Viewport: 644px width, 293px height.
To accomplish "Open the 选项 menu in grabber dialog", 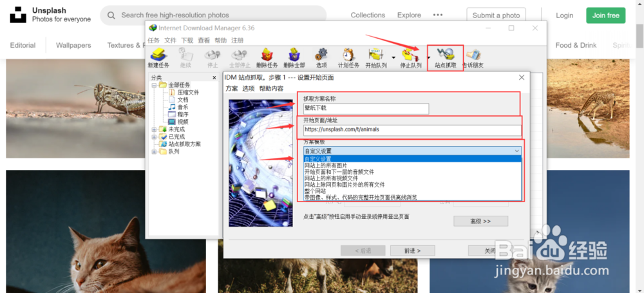I will (249, 88).
